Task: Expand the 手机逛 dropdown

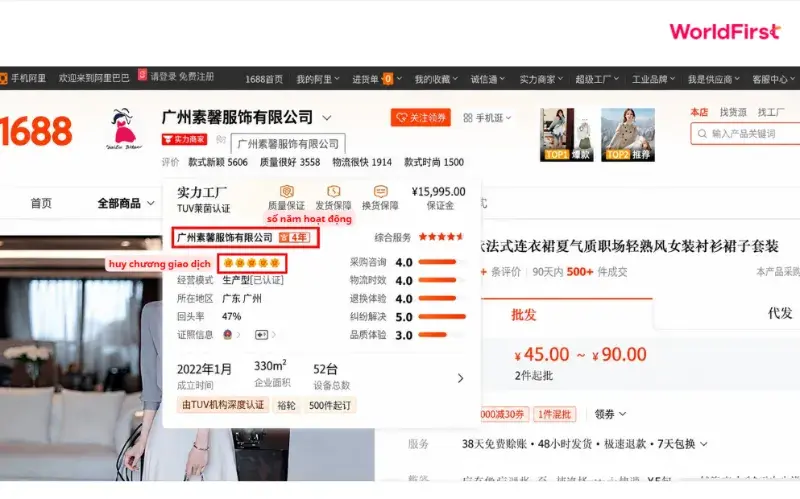Action: tap(487, 118)
